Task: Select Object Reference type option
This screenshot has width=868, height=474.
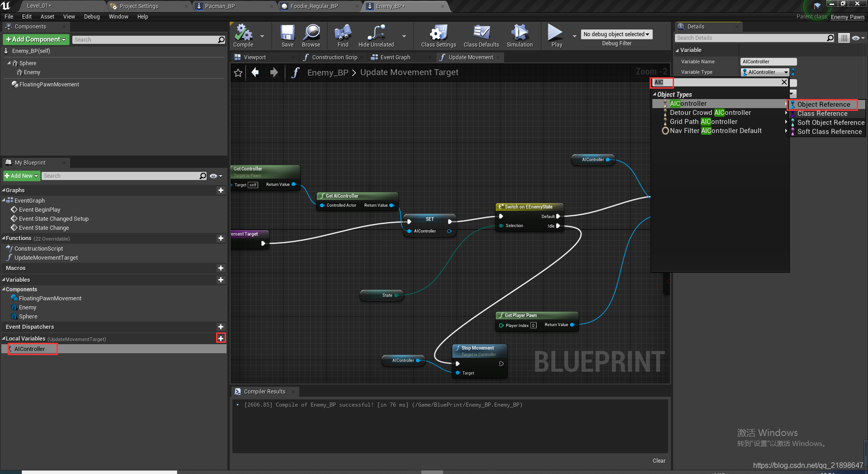Action: 823,104
